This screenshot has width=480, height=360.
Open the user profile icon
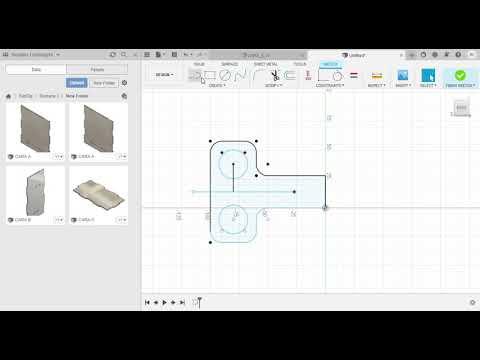472,54
